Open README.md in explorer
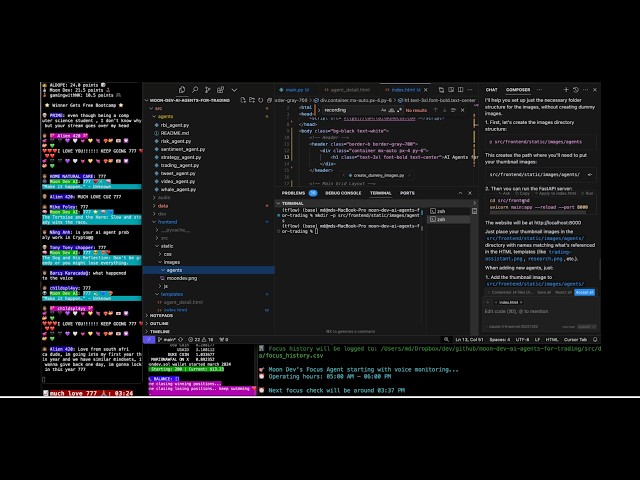The width and height of the screenshot is (640, 480). click(x=175, y=133)
